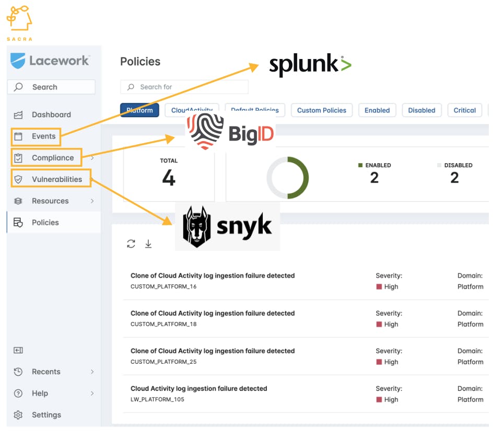Click High severity swatch for CUSTOM_PLATFORM_16
Image resolution: width=504 pixels, height=437 pixels.
tap(379, 287)
